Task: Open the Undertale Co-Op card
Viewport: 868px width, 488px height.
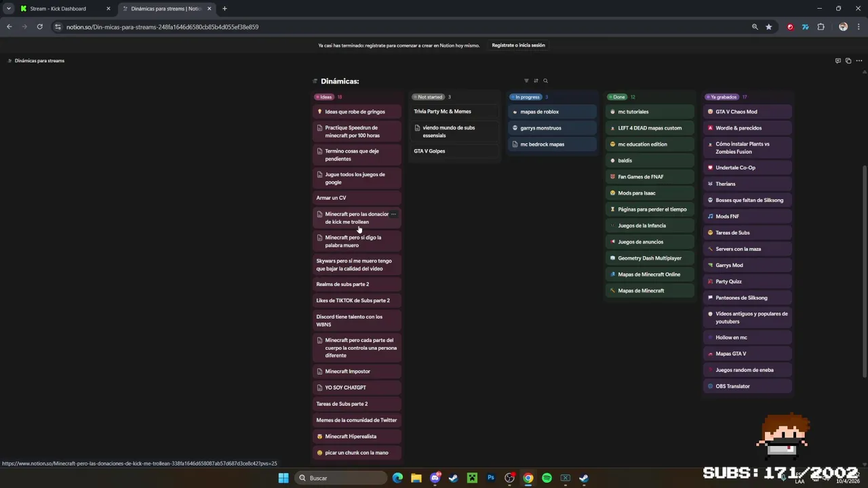Action: pos(748,167)
